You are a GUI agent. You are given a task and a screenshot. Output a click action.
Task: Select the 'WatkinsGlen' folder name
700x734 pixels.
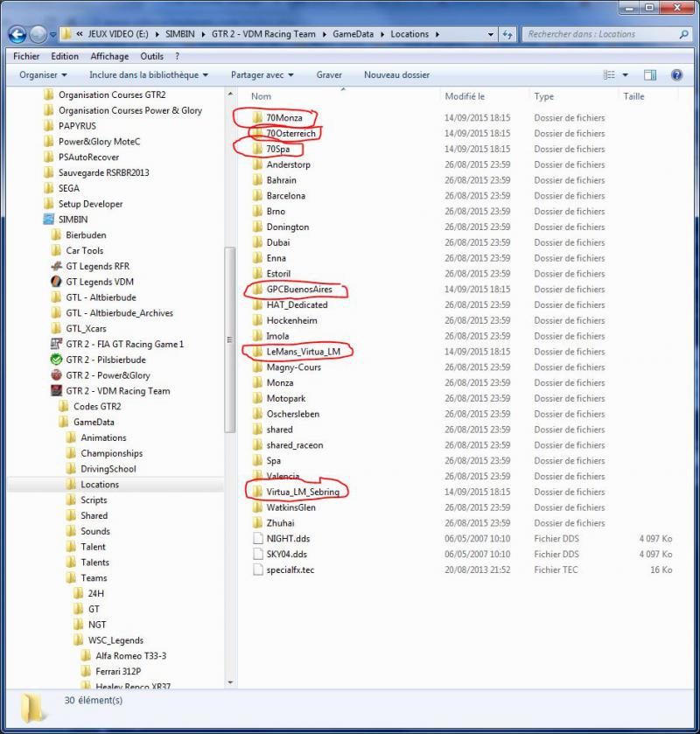pos(290,507)
